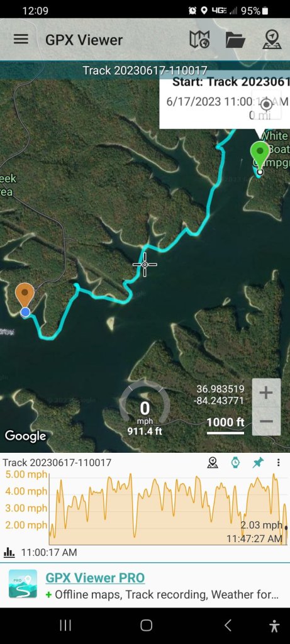Tap the Android back navigation button
The width and height of the screenshot is (290, 644).
pyautogui.click(x=228, y=626)
